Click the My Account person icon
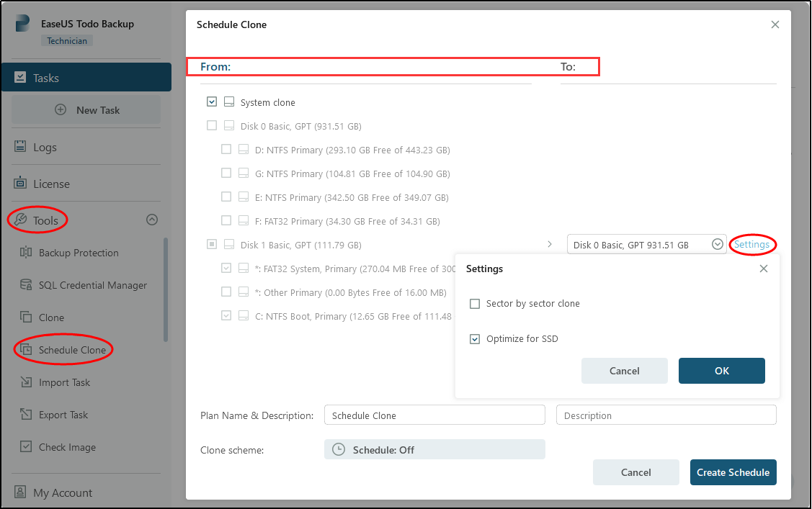This screenshot has height=509, width=812. tap(20, 492)
